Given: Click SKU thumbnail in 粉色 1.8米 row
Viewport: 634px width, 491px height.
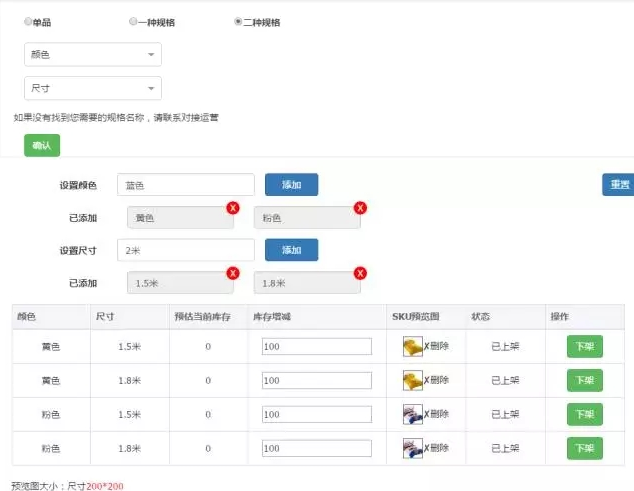Looking at the screenshot, I should click(412, 448).
